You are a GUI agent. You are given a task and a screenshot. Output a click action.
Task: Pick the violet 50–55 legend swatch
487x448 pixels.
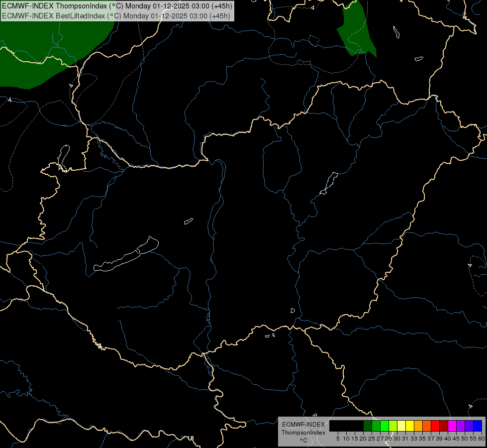(x=469, y=426)
